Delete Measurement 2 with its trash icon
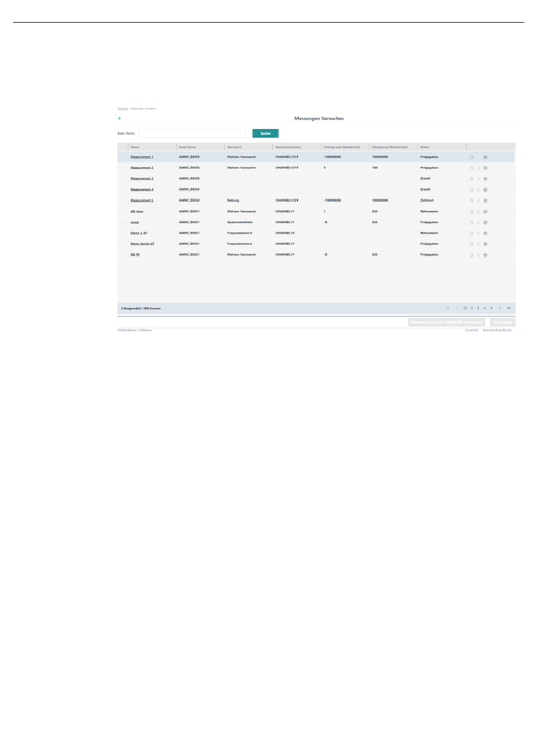552x756 pixels. 479,168
